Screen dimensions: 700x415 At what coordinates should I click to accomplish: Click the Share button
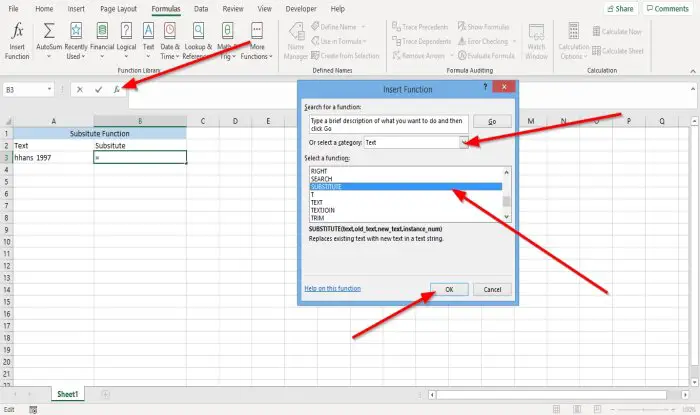pos(621,8)
